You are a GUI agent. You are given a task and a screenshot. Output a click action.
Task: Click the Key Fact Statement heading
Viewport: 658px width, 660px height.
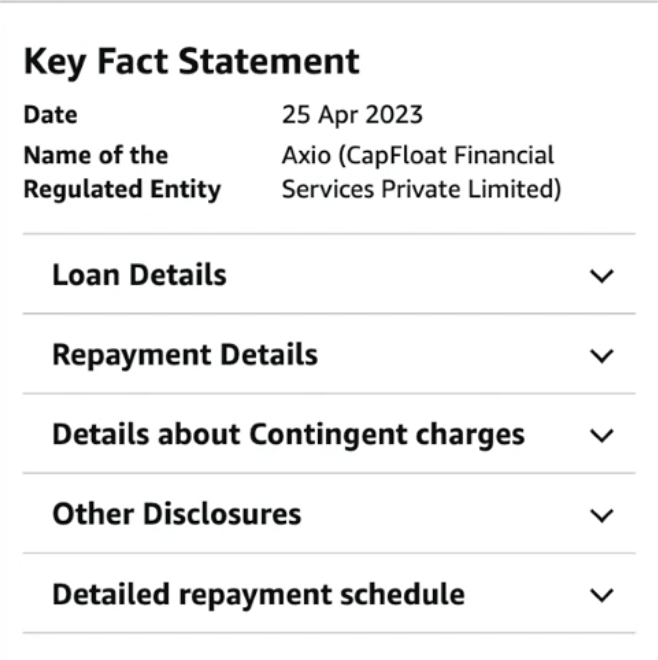coord(192,62)
